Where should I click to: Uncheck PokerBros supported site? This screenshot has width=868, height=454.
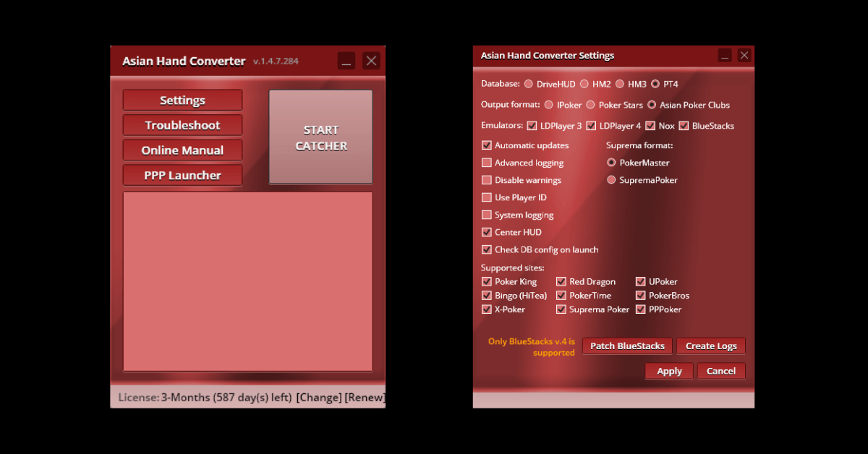641,296
